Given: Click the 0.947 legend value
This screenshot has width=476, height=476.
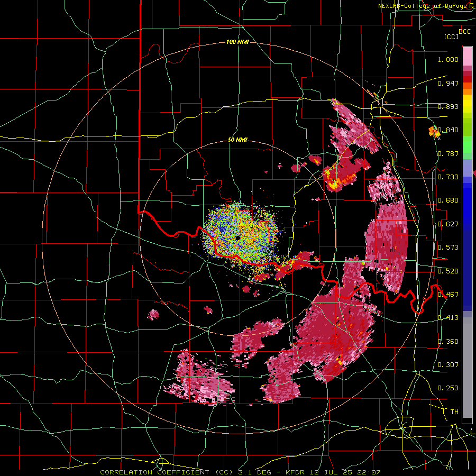Looking at the screenshot, I should pos(448,83).
